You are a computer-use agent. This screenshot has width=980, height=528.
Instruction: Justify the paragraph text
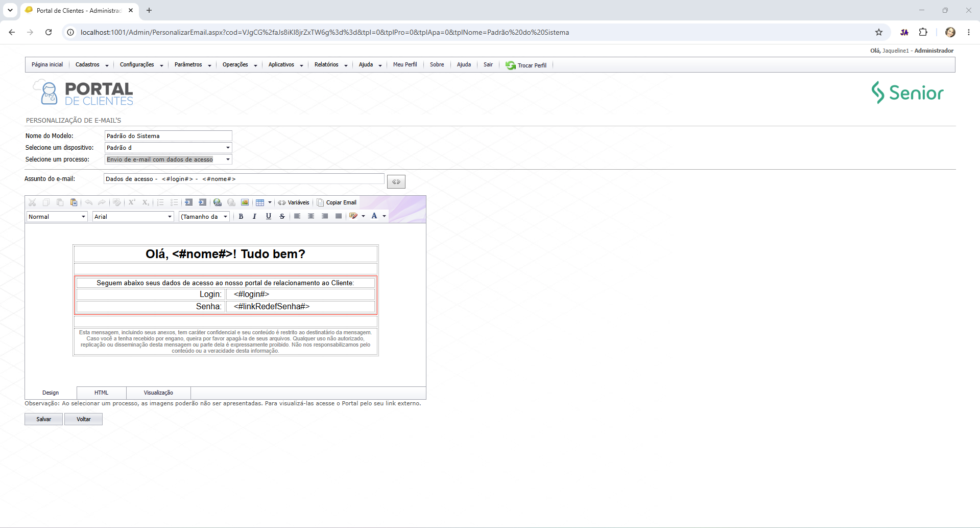click(x=339, y=216)
